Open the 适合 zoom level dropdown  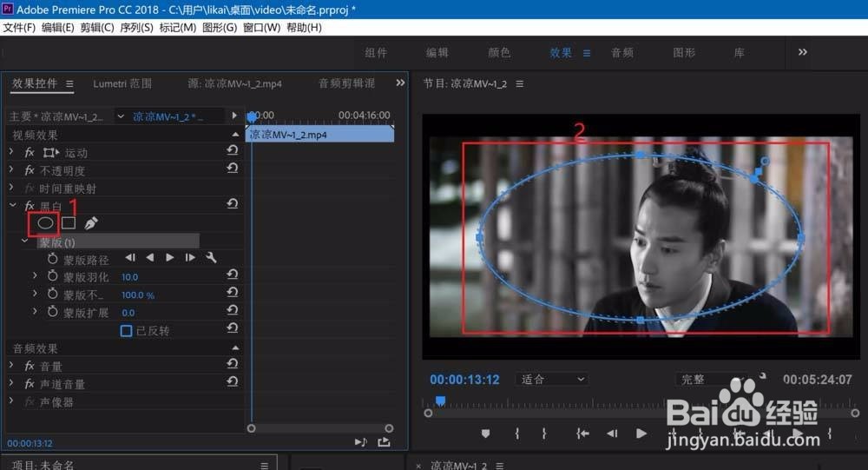pos(552,379)
